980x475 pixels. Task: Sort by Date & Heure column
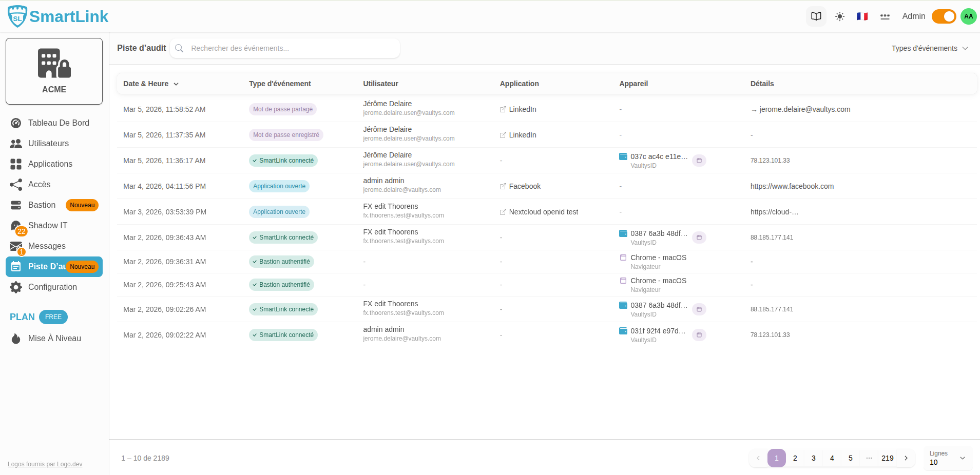[x=150, y=84]
